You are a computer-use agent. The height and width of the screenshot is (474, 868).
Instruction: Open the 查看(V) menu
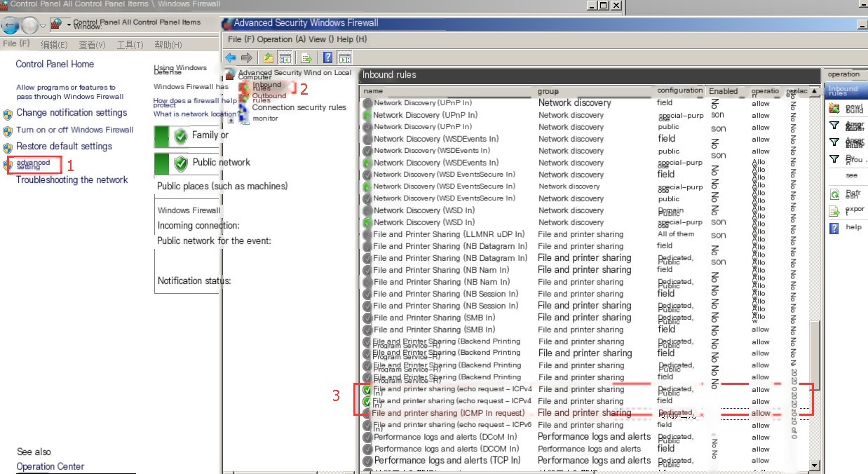tap(92, 45)
